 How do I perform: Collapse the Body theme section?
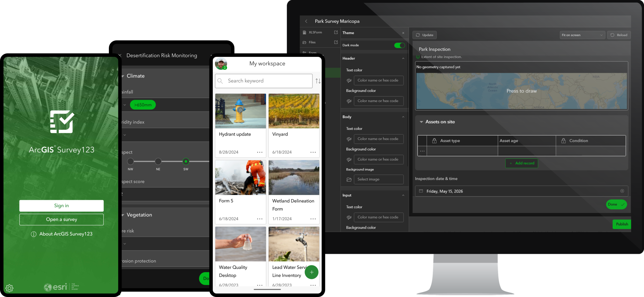[403, 117]
